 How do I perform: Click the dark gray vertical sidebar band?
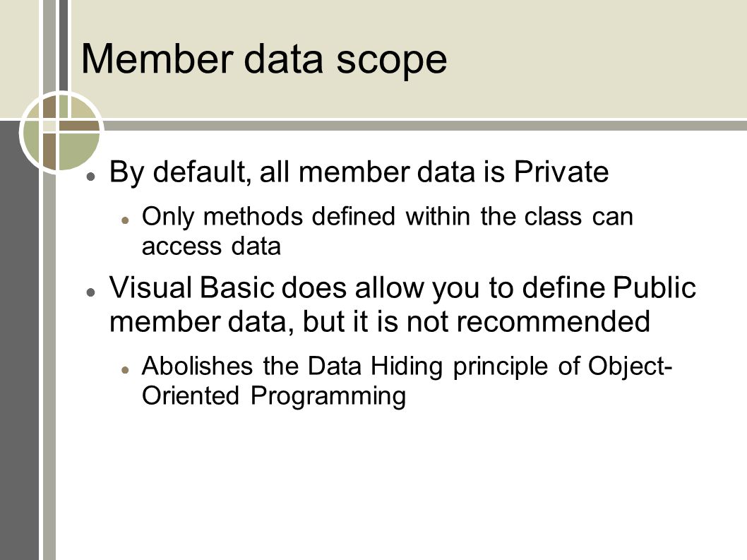pyautogui.click(x=19, y=340)
